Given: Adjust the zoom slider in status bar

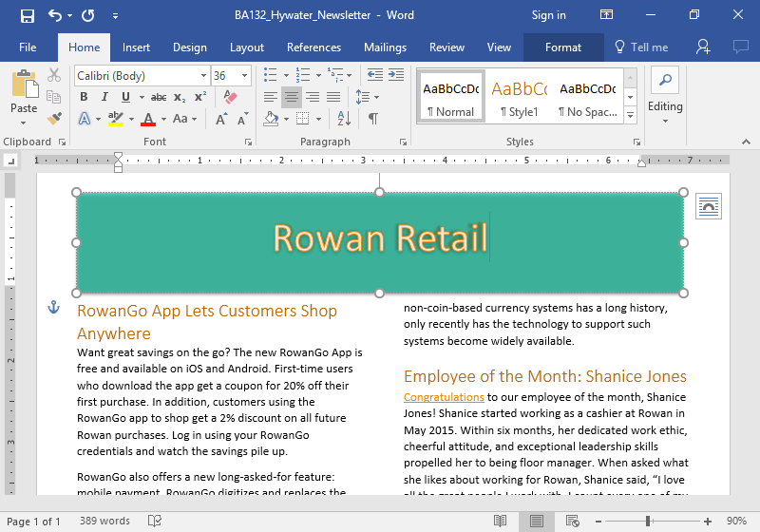Looking at the screenshot, I should 648,521.
